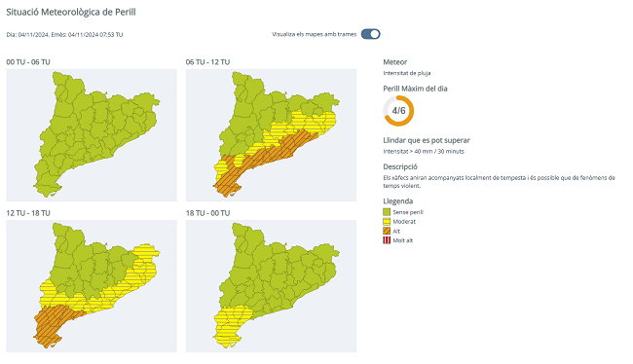Click the red striped 'Molt alt' legend swatch
This screenshot has width=633, height=364.
click(x=387, y=240)
